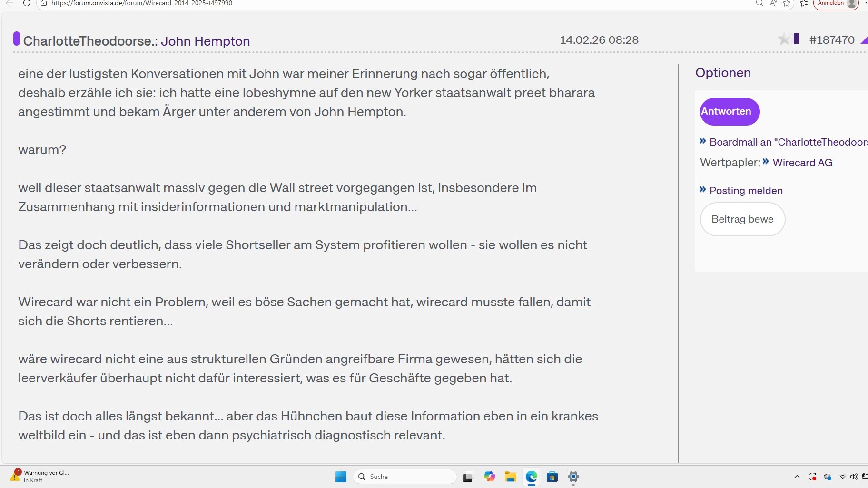Click the Wertpapier label in the sidebar
The height and width of the screenshot is (488, 868).
click(x=730, y=163)
